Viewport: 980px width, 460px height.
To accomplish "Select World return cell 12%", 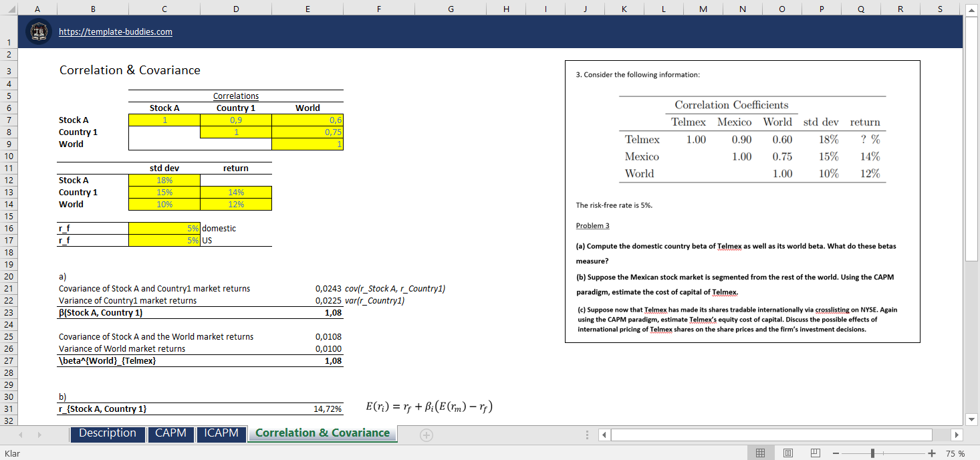I will [236, 204].
